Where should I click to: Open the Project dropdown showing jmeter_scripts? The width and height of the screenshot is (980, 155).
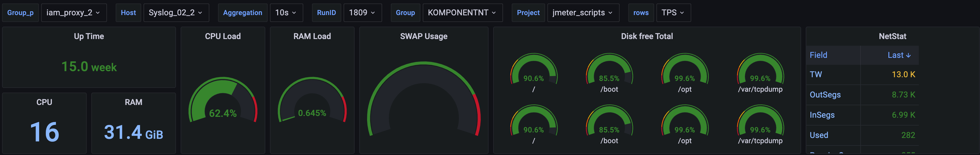click(583, 12)
